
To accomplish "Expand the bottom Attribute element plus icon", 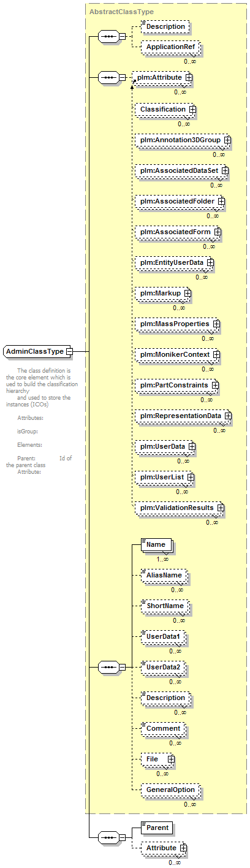I will point(183,848).
